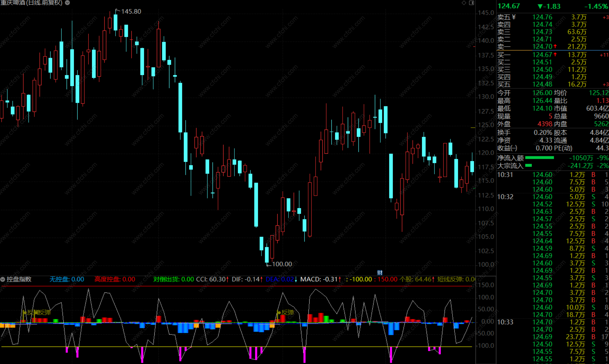Select the 卖一 ask price 124.70
Image resolution: width=609 pixels, height=364 pixels.
click(x=542, y=47)
